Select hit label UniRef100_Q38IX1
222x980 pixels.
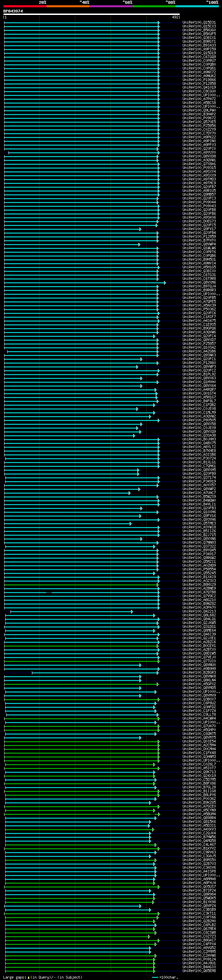pyautogui.click(x=199, y=38)
